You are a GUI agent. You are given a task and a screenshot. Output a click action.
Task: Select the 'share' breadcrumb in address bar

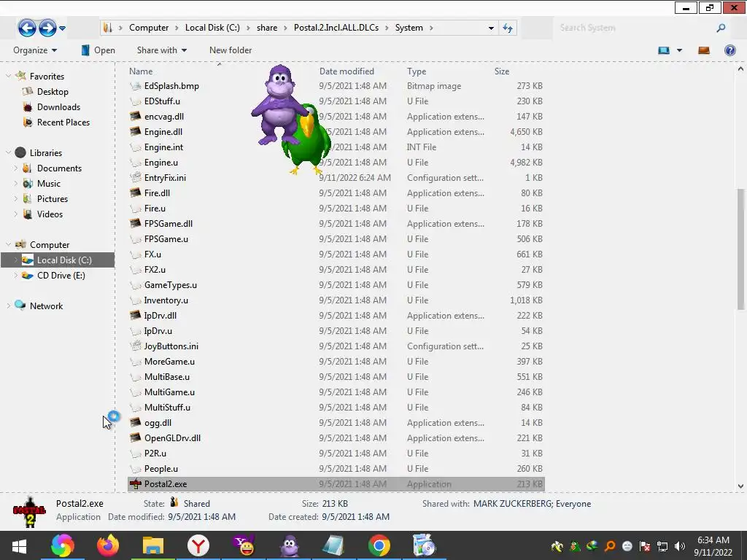[x=267, y=28]
